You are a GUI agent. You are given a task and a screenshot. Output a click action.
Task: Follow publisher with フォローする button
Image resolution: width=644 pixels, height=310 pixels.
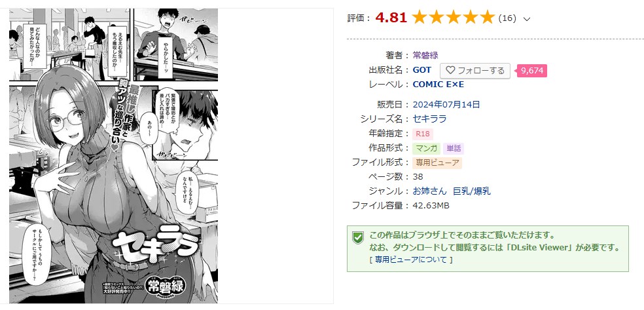point(474,71)
